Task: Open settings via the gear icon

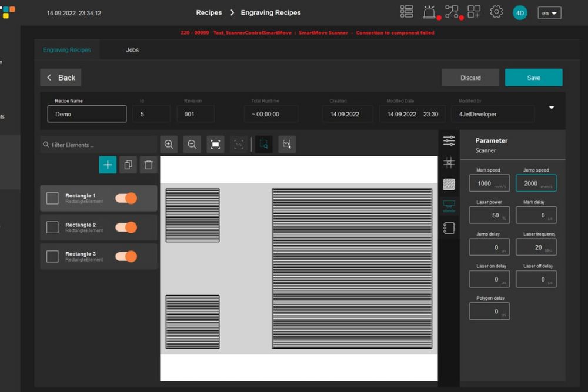Action: click(496, 12)
